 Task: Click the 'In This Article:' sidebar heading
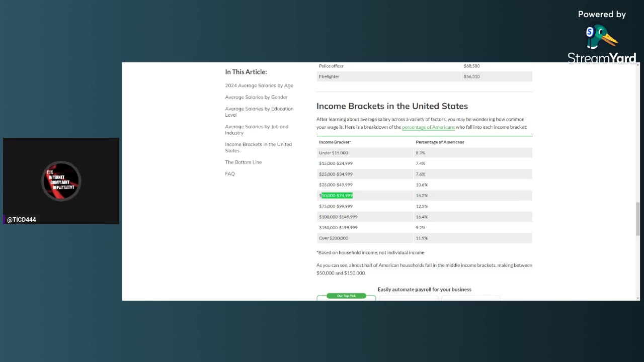pos(246,72)
